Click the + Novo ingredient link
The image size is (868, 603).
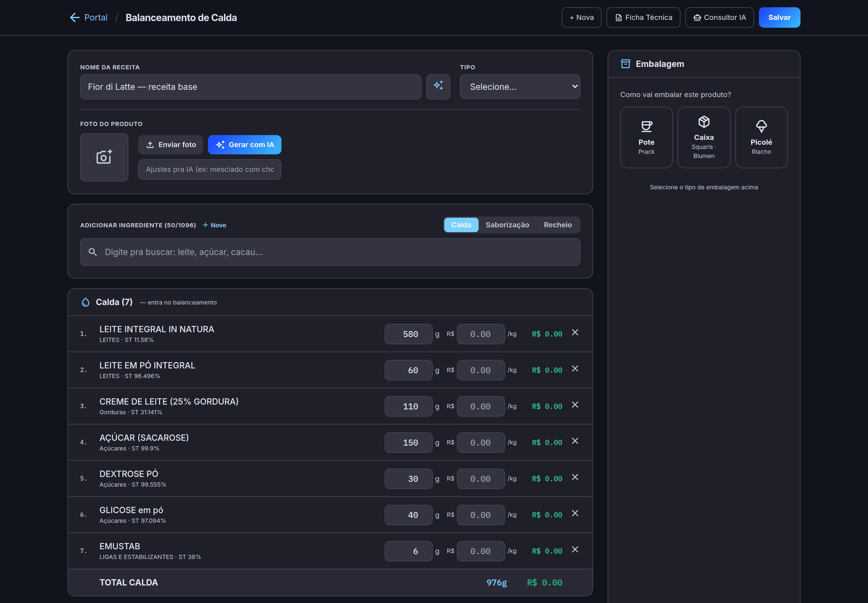click(214, 225)
